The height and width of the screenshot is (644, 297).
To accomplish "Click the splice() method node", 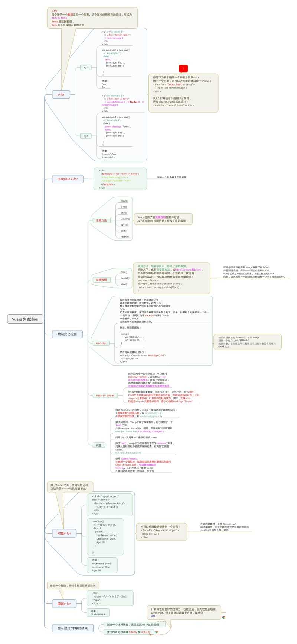I will (124, 225).
